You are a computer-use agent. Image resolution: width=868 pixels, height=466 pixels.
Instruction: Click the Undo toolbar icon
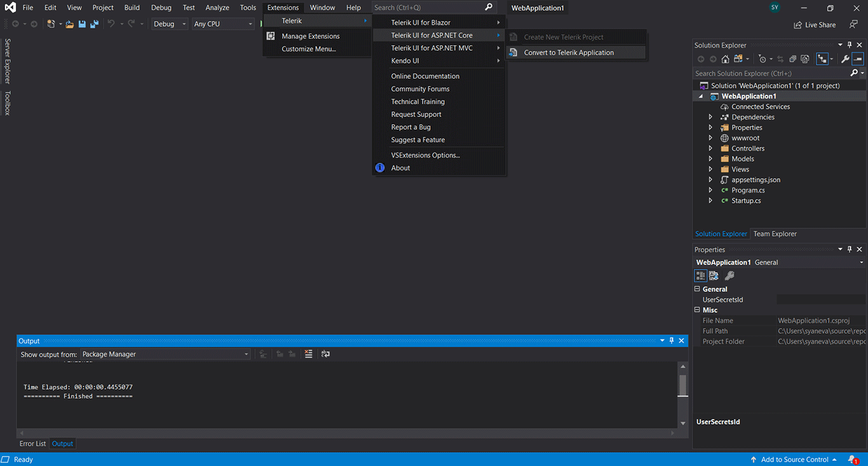coord(111,24)
